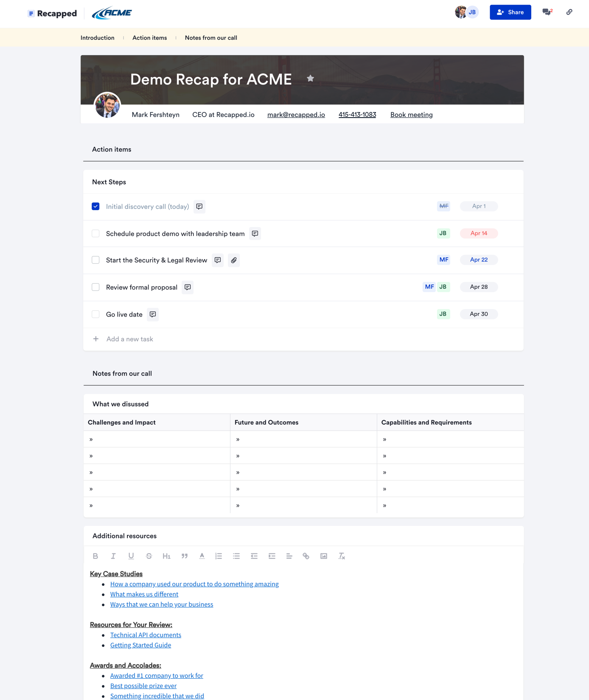Open Technical API documents link
589x700 pixels.
(146, 635)
